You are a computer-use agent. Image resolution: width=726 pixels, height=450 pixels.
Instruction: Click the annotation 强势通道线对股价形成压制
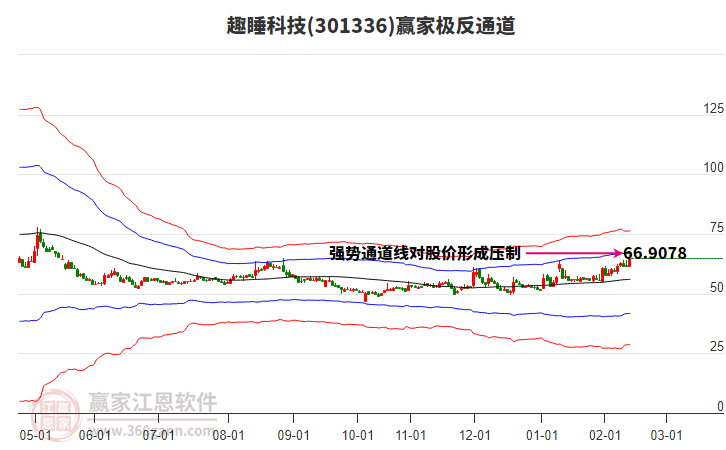pos(425,253)
